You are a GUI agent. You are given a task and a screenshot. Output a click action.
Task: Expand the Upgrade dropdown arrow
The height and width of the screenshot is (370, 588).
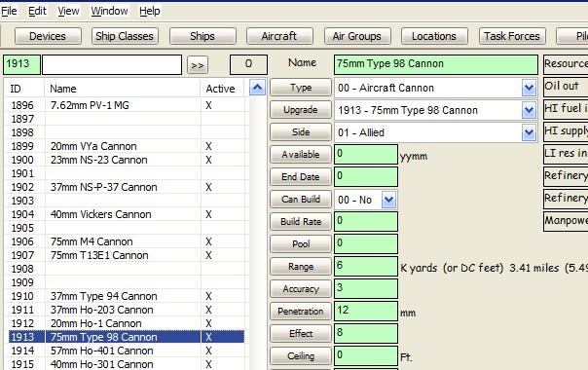pyautogui.click(x=529, y=110)
